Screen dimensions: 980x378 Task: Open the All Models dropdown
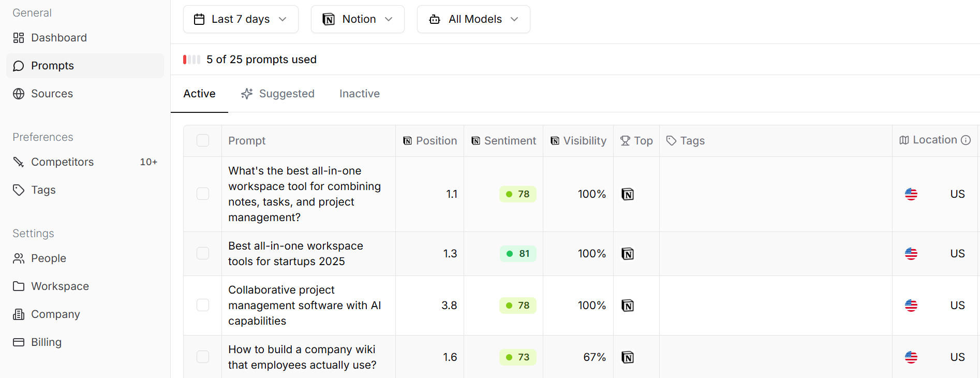click(x=473, y=19)
